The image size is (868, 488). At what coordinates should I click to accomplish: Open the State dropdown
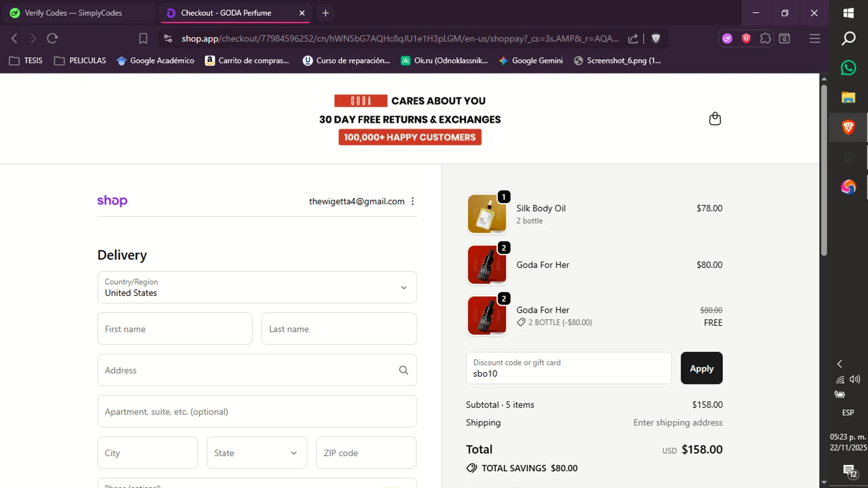pos(256,453)
